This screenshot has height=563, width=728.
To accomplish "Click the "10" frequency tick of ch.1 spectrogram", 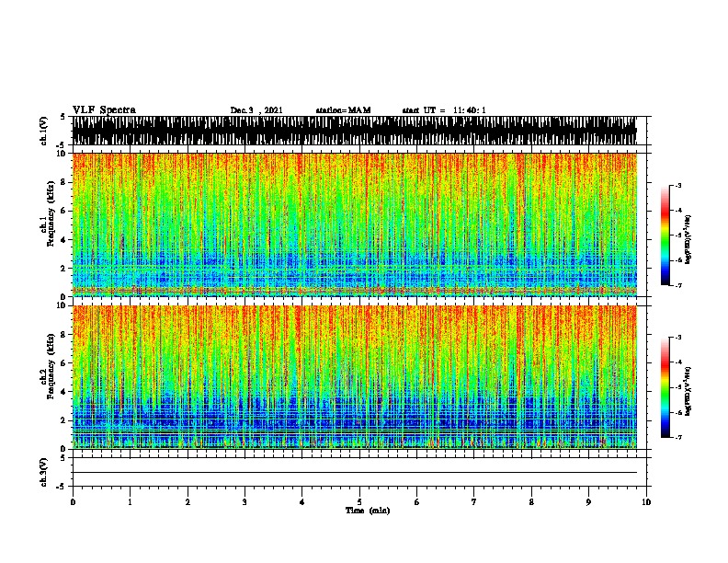I will click(x=63, y=154).
